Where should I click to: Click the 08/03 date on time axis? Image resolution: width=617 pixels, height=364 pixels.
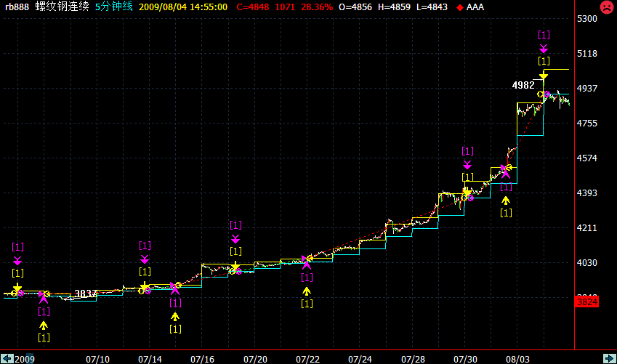pyautogui.click(x=519, y=359)
